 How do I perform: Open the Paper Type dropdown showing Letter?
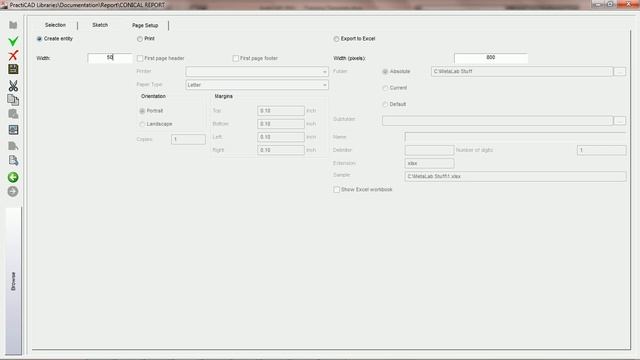point(257,85)
